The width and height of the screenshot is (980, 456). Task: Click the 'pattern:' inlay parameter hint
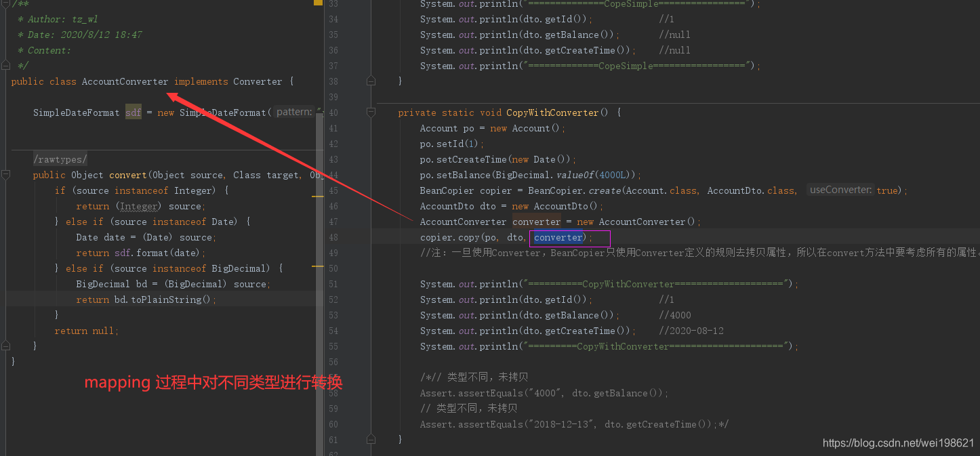tap(294, 112)
